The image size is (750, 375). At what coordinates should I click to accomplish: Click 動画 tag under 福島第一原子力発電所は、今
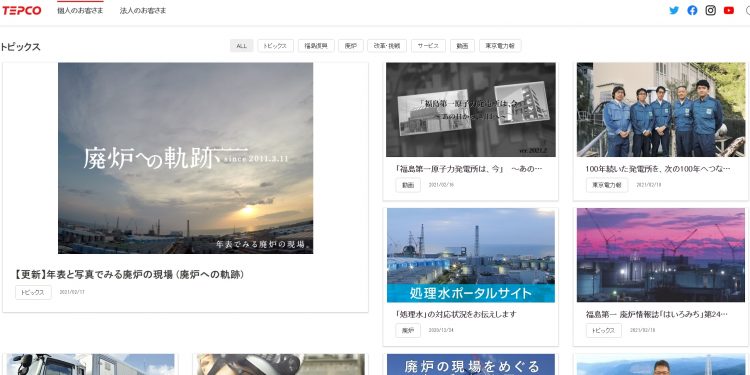click(x=408, y=185)
